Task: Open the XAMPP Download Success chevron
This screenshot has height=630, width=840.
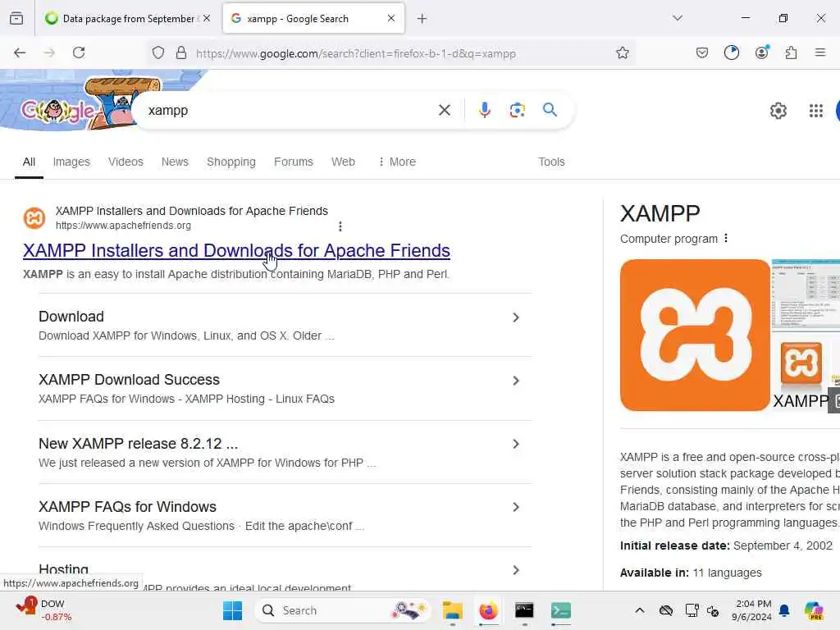Action: [516, 381]
